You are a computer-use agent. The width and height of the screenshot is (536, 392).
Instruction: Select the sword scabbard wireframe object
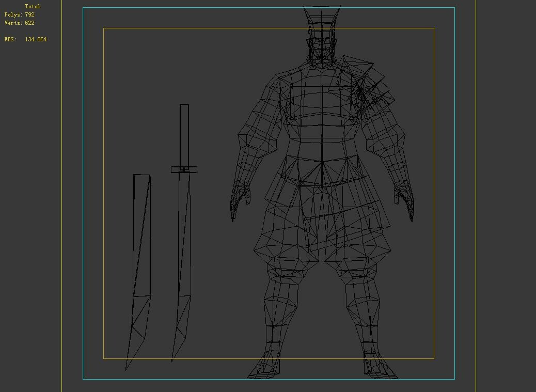[x=139, y=272]
